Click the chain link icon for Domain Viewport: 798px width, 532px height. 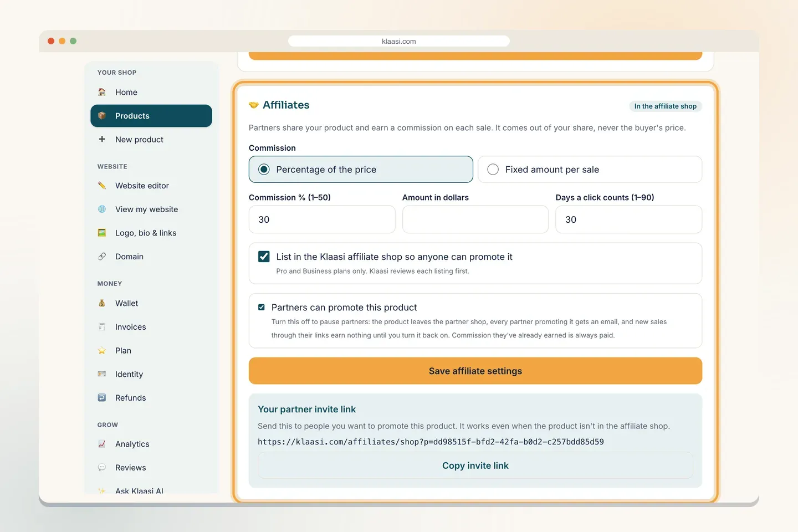coord(102,257)
